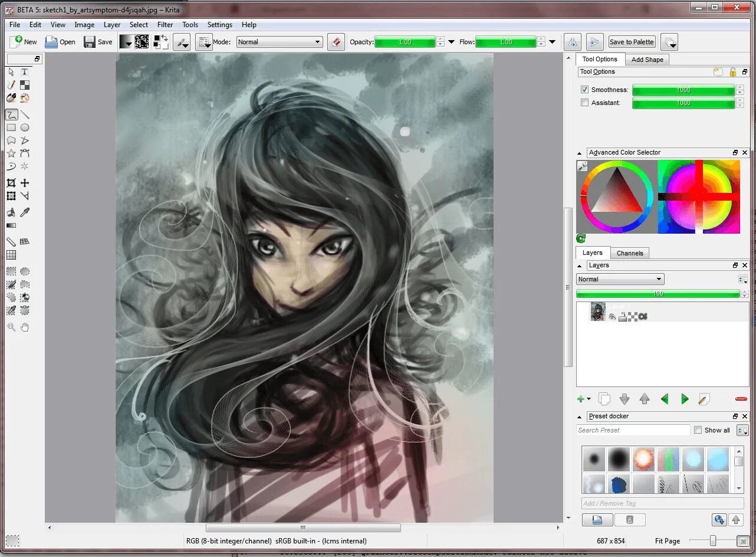Open the Filter menu

tap(165, 25)
